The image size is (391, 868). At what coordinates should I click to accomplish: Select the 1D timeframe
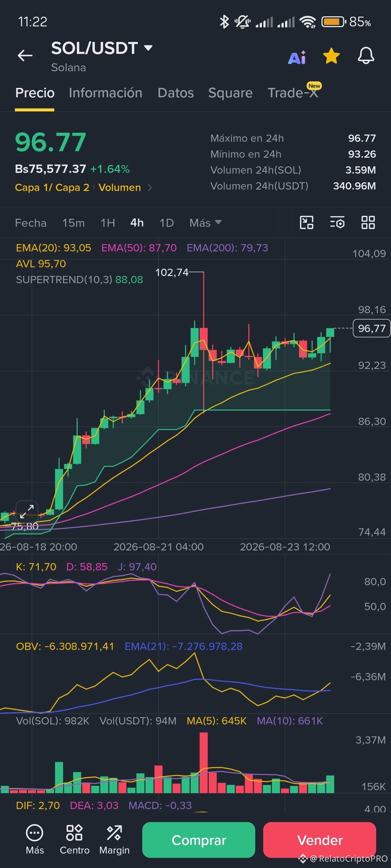coord(167,223)
